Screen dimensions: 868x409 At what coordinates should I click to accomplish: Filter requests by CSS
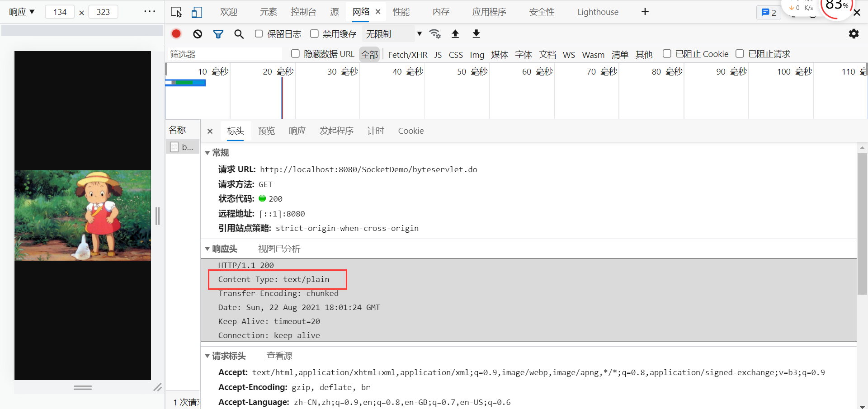(x=456, y=54)
